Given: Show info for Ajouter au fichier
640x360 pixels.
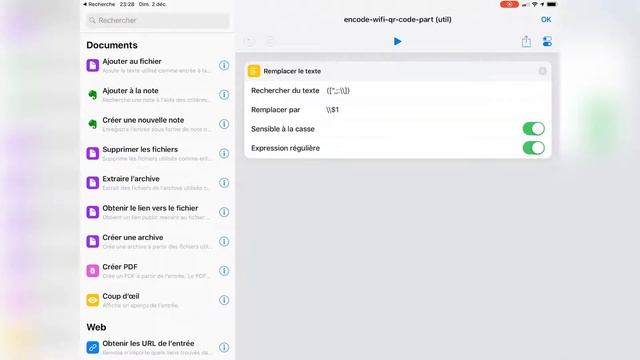Looking at the screenshot, I should [224, 65].
